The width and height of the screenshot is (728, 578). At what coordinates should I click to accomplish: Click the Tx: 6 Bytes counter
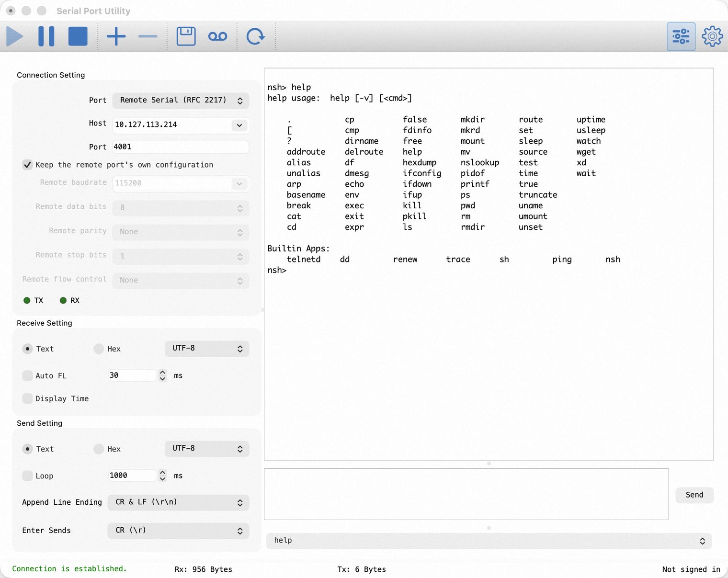(x=362, y=569)
